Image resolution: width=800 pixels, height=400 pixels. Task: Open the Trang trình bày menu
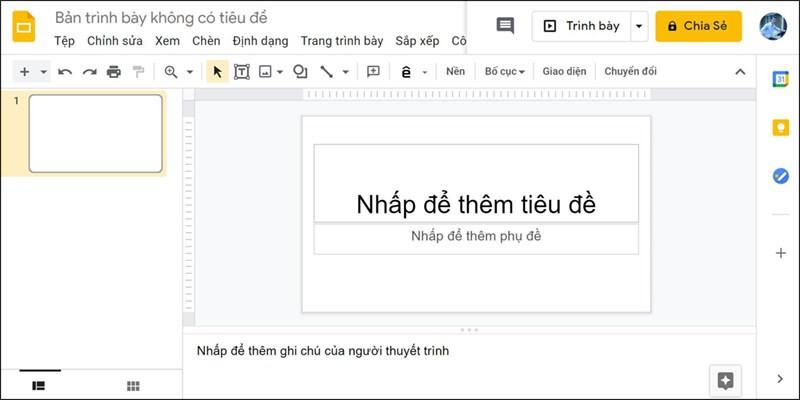coord(342,41)
